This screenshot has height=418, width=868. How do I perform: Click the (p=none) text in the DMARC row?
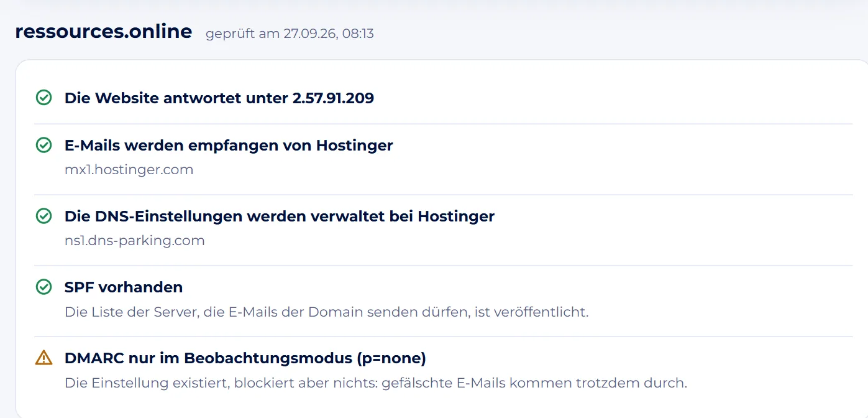(391, 358)
